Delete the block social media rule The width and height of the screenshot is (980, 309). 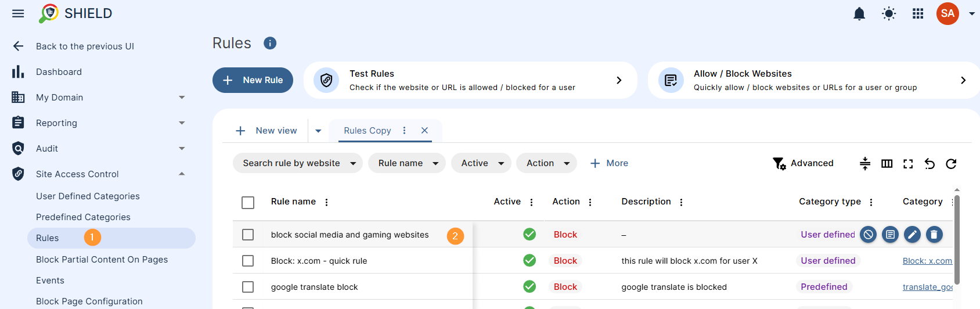pyautogui.click(x=934, y=235)
